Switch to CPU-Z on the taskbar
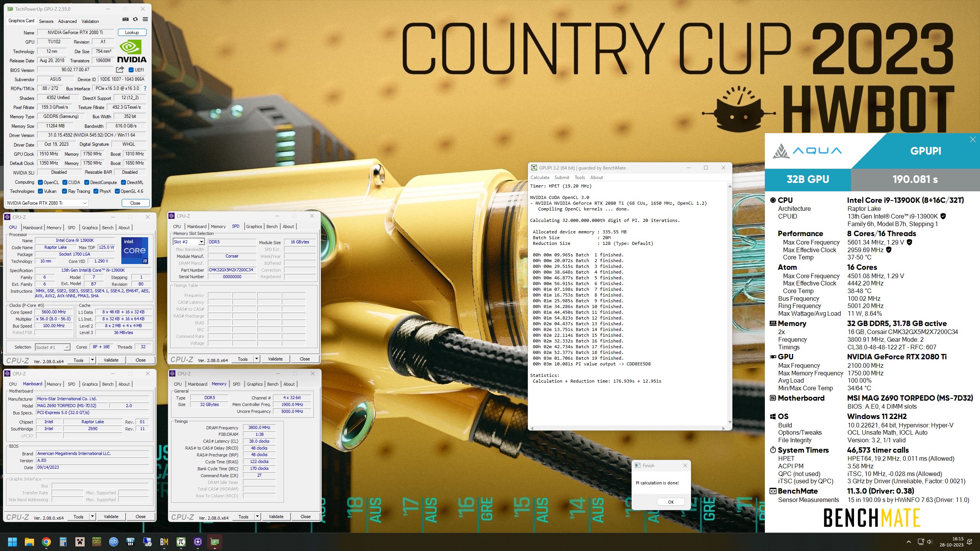Screen dimensions: 980x551 point(198,542)
